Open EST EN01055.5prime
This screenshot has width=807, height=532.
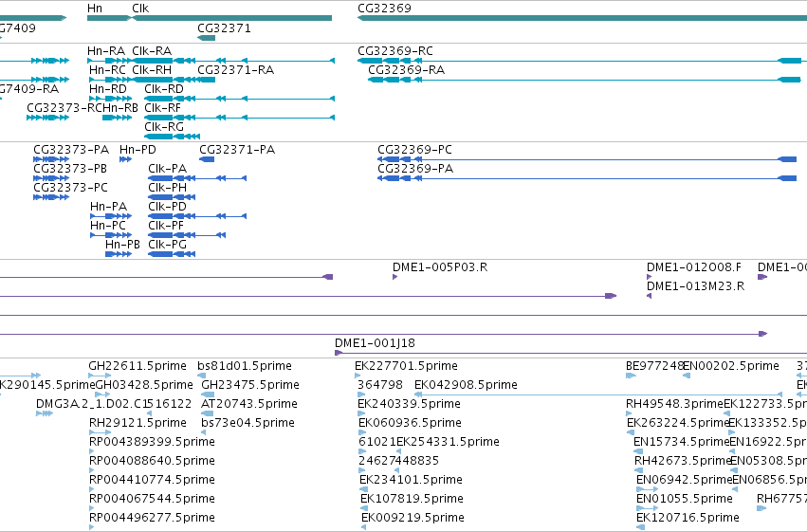click(685, 499)
